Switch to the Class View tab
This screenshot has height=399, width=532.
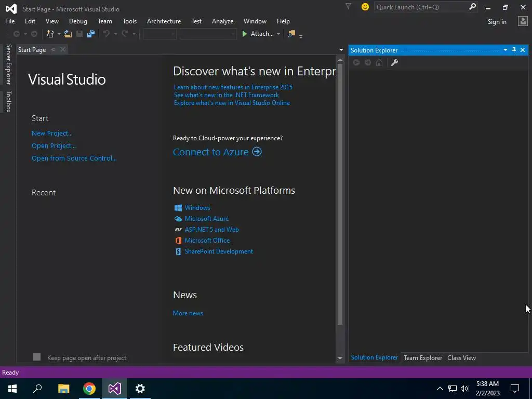point(461,357)
